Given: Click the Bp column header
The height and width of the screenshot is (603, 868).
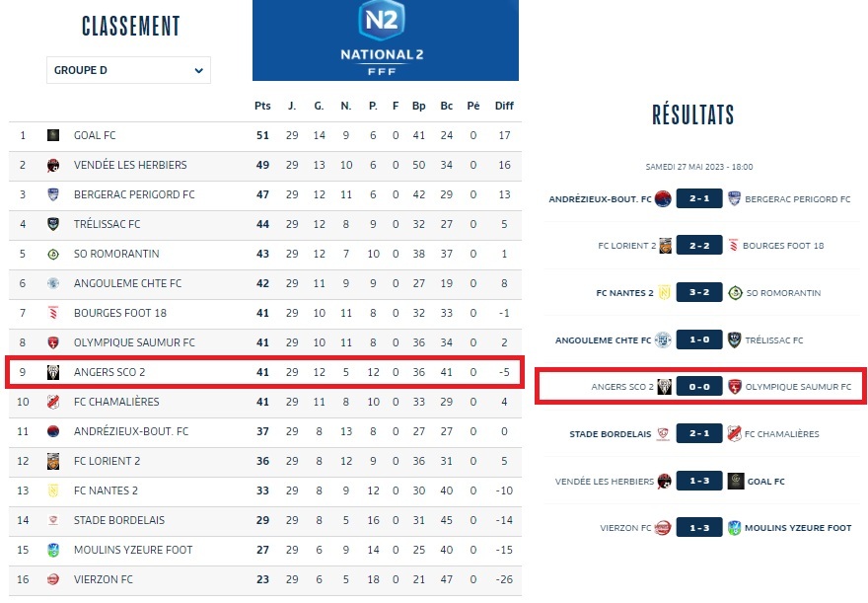Looking at the screenshot, I should (419, 106).
